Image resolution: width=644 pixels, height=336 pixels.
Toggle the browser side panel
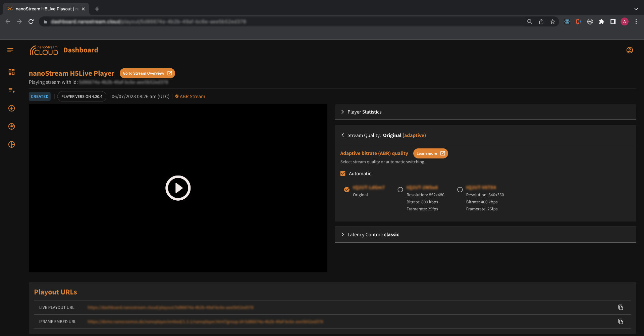coord(613,21)
